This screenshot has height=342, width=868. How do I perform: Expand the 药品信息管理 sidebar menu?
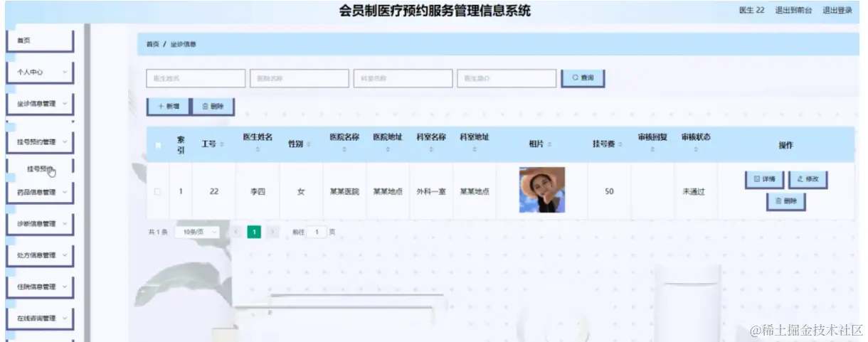pos(40,192)
